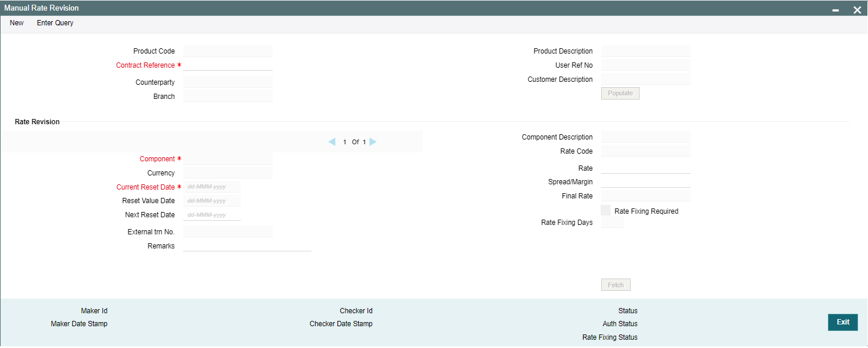This screenshot has width=868, height=348.
Task: Click the Auth Status label
Action: [x=620, y=324]
